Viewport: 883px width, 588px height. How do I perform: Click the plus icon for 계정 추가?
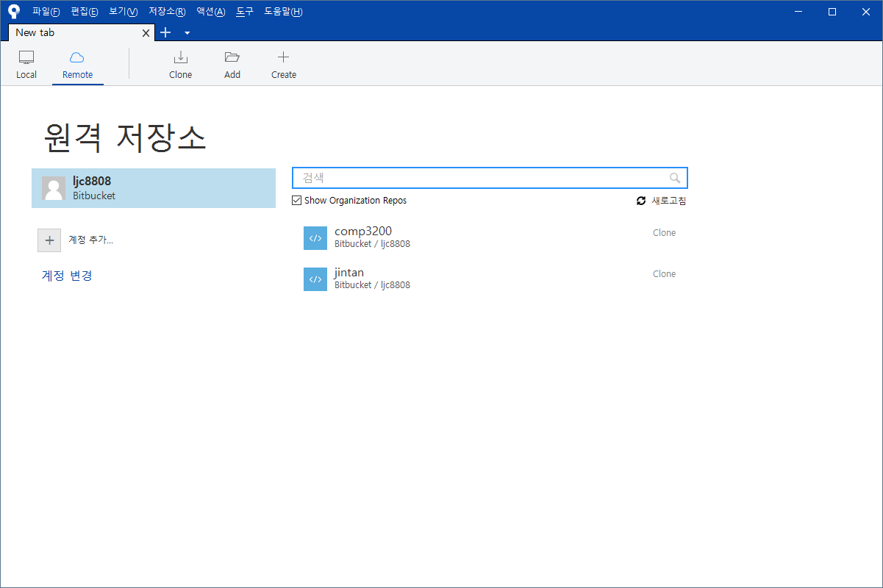click(x=49, y=240)
